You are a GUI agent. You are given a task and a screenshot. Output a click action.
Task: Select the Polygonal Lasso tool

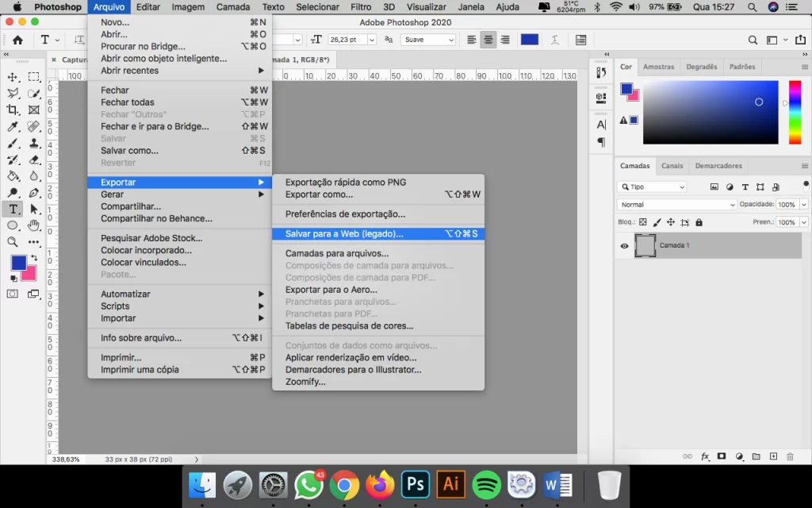tap(13, 94)
